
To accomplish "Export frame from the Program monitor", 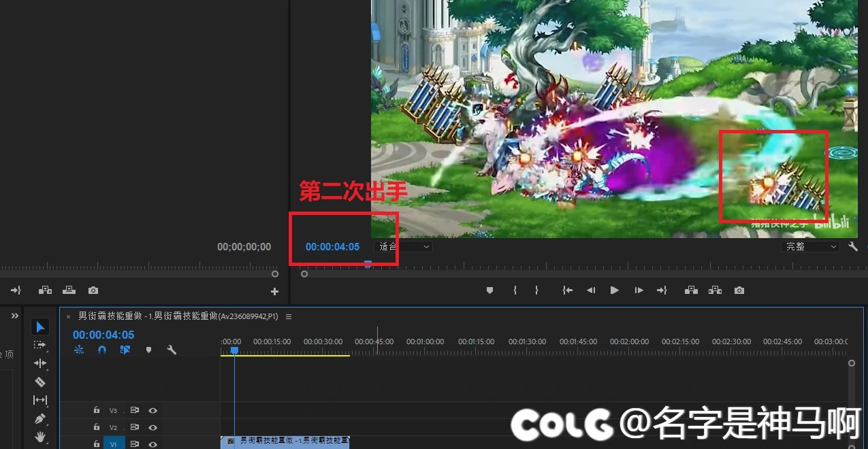I will (739, 290).
